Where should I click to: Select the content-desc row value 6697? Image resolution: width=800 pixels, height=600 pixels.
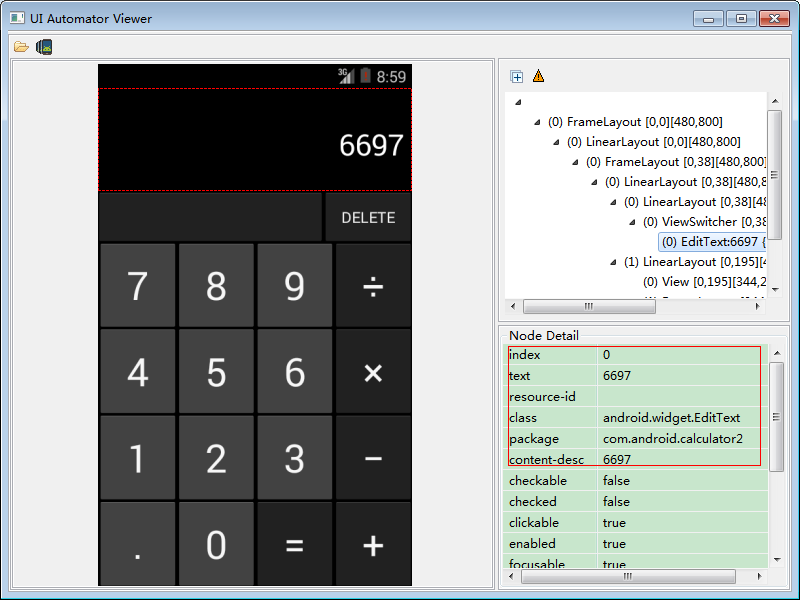click(617, 460)
